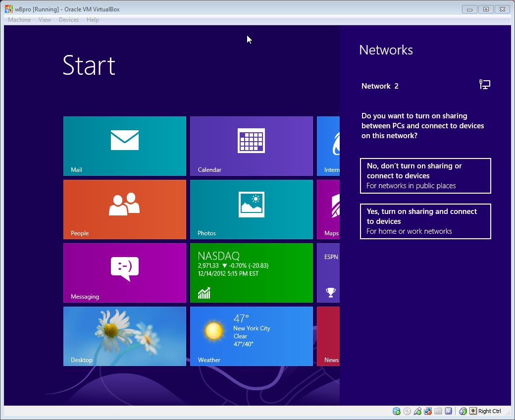Open the Maps tile
The width and height of the screenshot is (515, 420).
[328, 209]
